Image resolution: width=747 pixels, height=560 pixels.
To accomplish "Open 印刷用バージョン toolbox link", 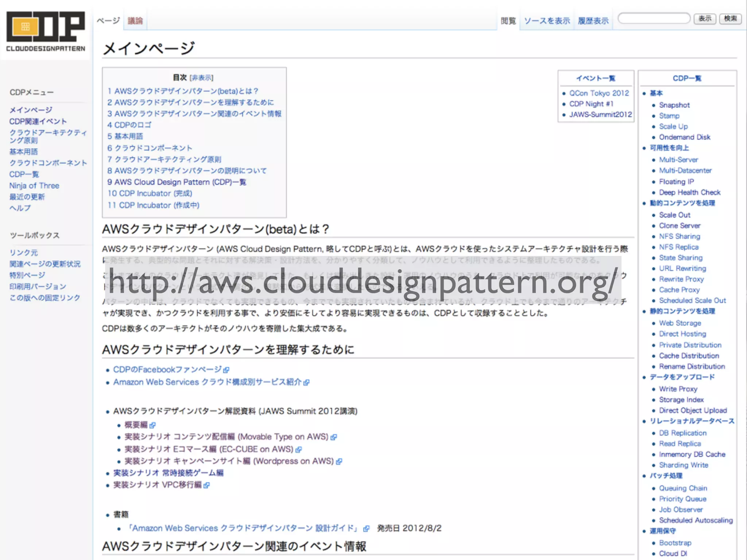I will (x=38, y=286).
